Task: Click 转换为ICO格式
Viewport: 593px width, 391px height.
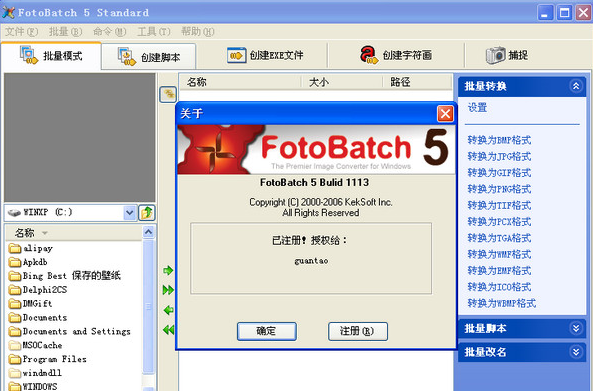Action: 499,287
